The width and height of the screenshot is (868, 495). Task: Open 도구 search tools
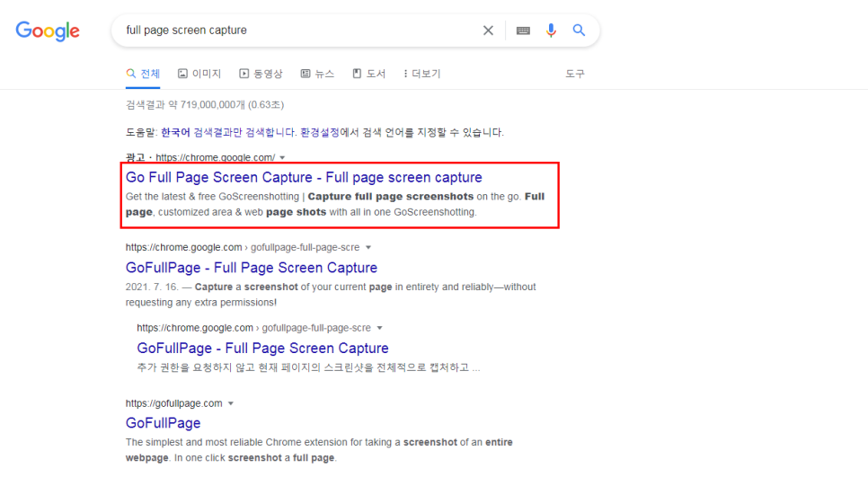(x=574, y=74)
